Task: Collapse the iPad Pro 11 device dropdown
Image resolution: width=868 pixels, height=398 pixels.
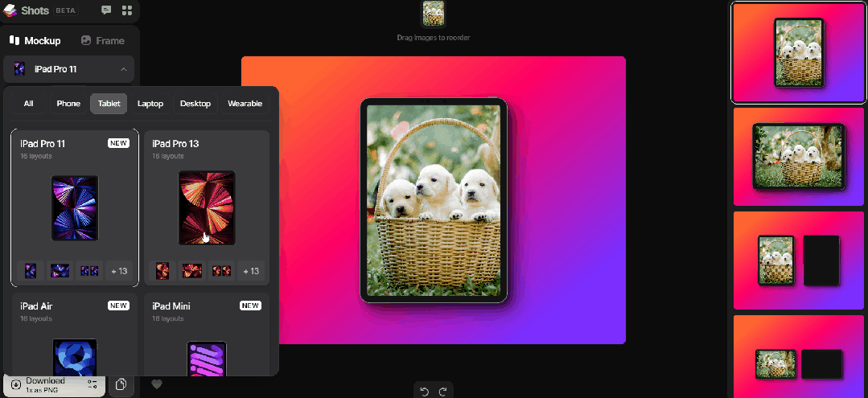Action: (68, 69)
